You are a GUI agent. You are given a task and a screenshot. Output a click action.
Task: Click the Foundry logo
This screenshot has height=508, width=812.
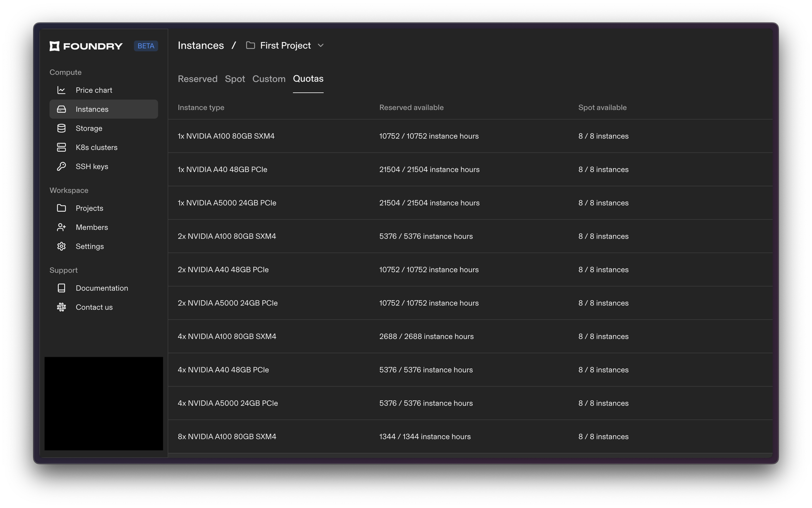pos(86,46)
